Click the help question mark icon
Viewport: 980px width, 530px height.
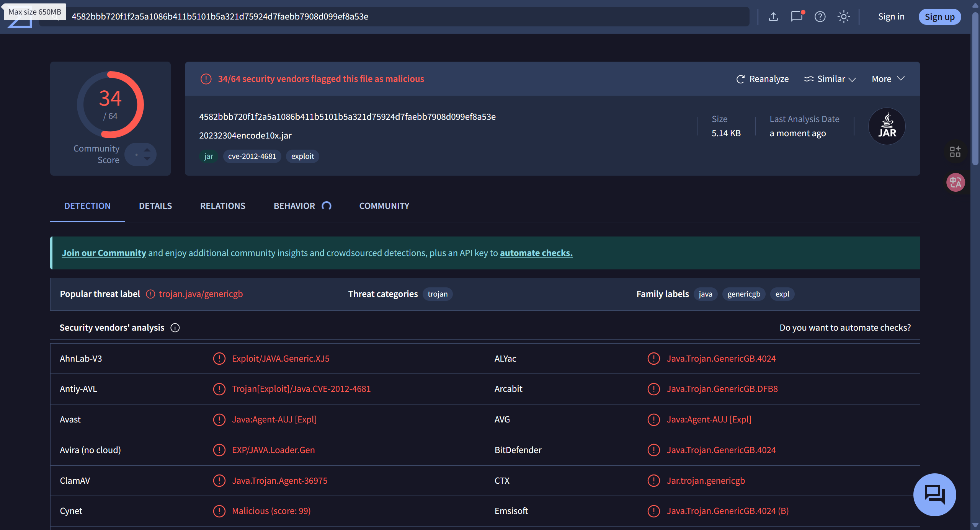(x=820, y=16)
